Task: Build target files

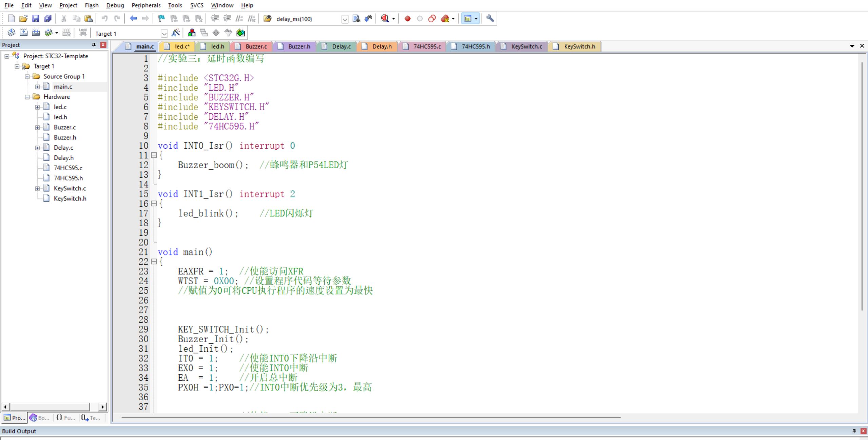Action: (23, 33)
